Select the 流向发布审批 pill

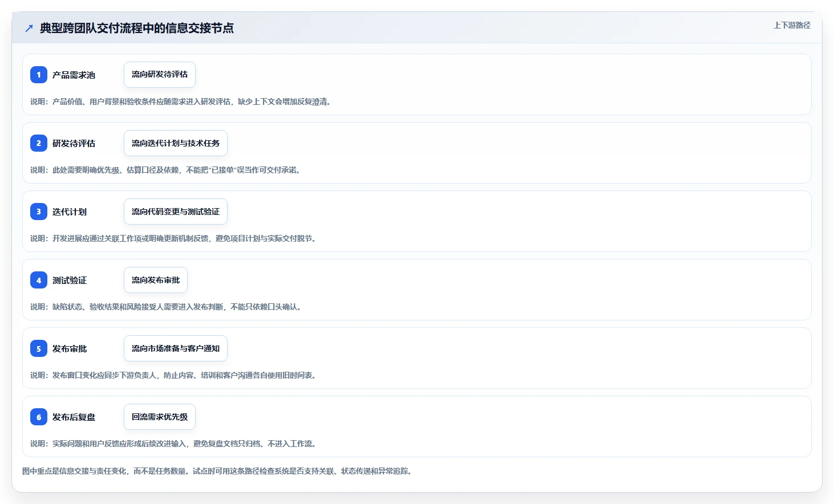[156, 280]
